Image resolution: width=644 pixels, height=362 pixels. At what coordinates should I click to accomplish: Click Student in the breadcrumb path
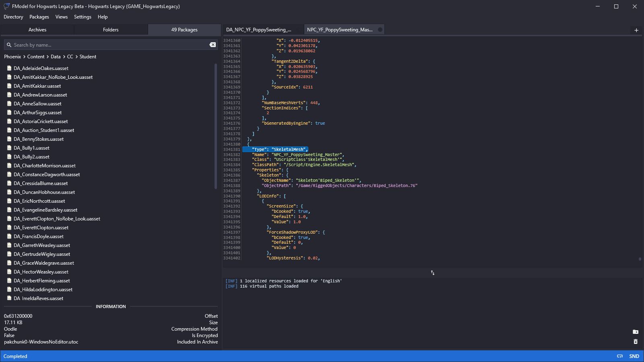88,57
